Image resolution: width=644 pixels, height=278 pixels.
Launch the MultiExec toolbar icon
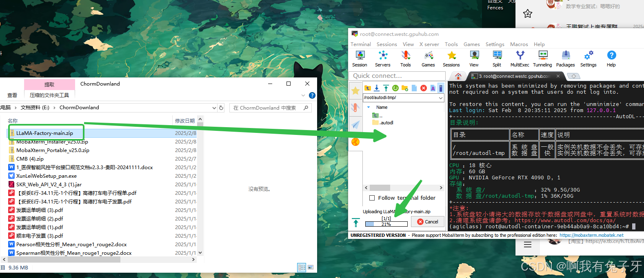pyautogui.click(x=520, y=59)
